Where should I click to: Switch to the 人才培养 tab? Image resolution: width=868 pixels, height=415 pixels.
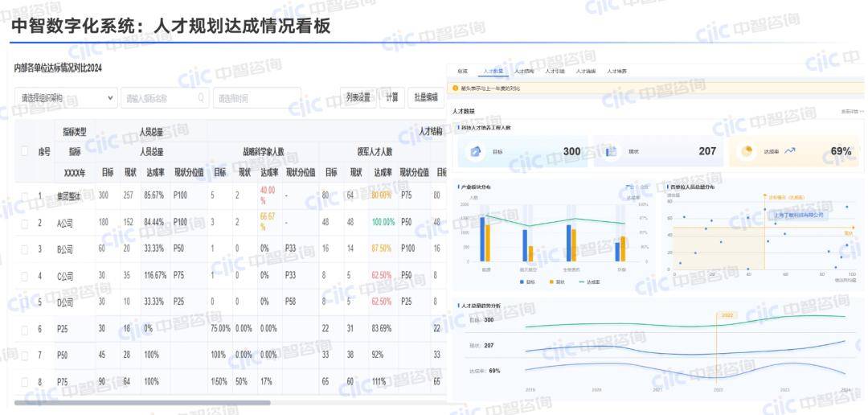point(617,72)
